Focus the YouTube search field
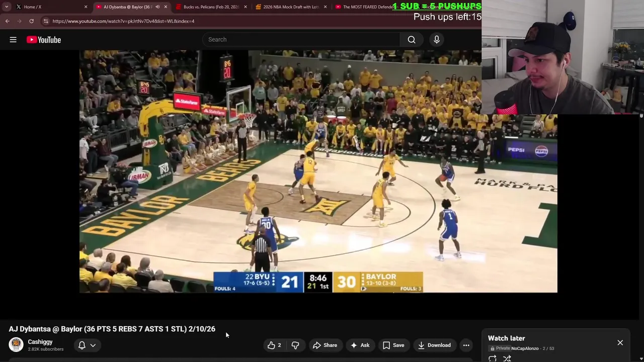Screen dimensions: 644x362 pos(301,40)
